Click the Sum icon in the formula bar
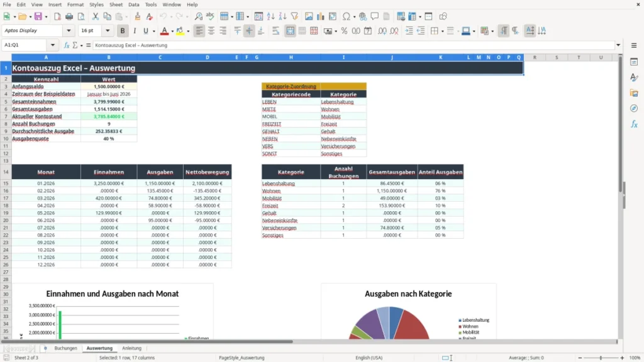The width and height of the screenshot is (644, 362). 75,45
